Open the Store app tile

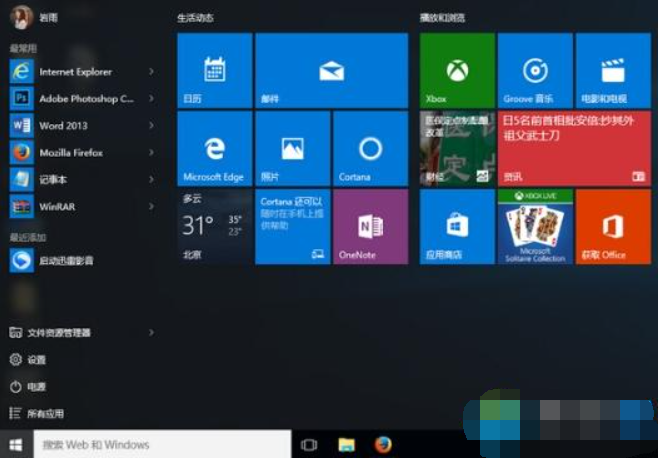[457, 227]
